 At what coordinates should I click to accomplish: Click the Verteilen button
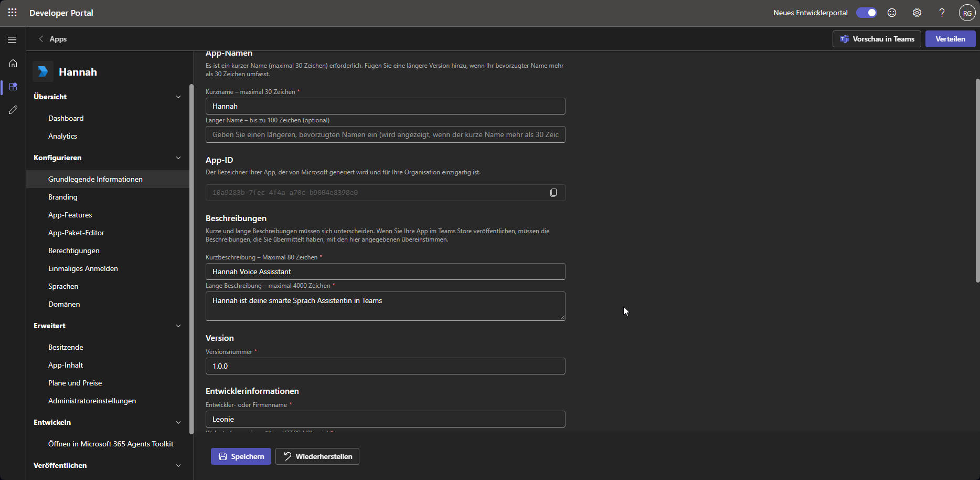pos(950,39)
